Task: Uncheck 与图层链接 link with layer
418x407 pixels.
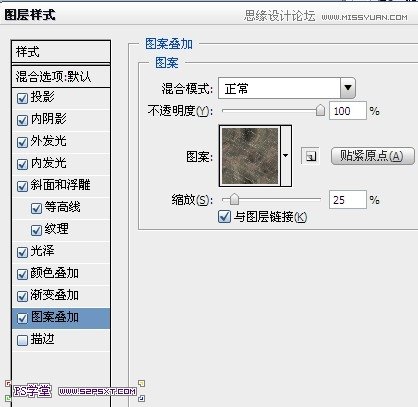Action: [224, 217]
